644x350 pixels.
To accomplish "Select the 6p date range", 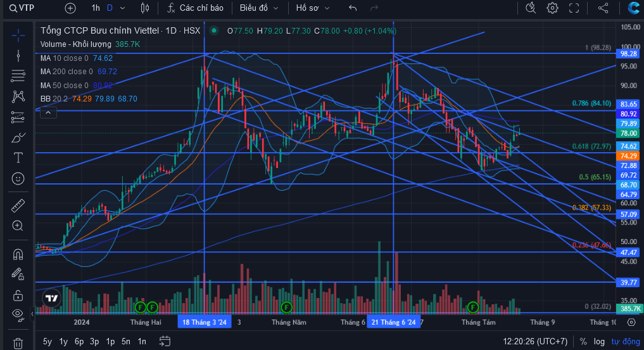I will (79, 341).
